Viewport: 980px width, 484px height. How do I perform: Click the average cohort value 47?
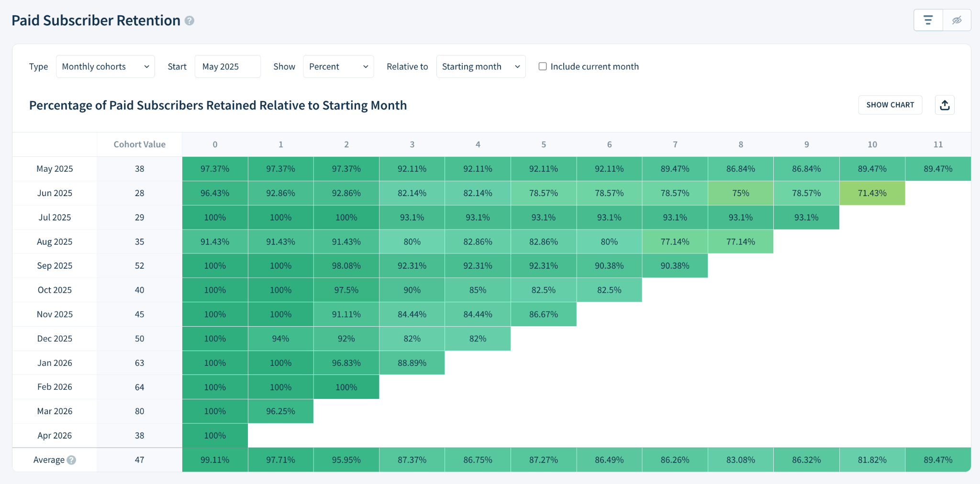pos(139,460)
